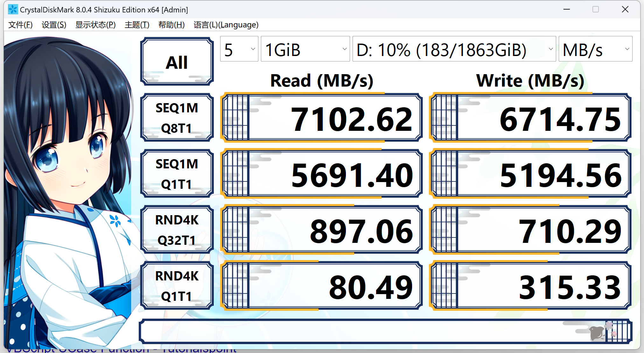Open the 语言(L)(Language) menu
Image resolution: width=644 pixels, height=353 pixels.
[226, 25]
